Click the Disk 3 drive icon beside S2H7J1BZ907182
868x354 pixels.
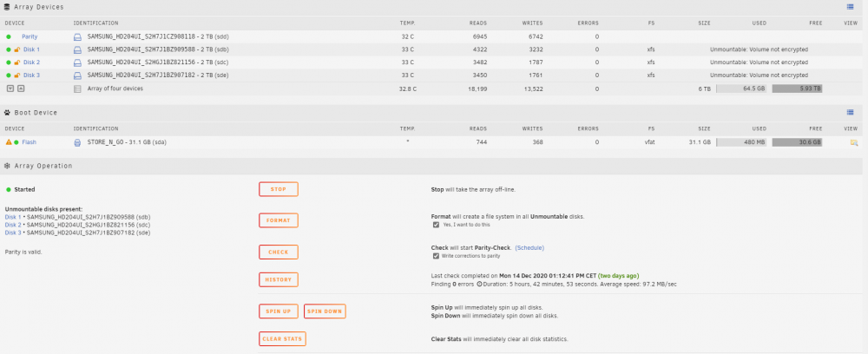click(x=77, y=75)
